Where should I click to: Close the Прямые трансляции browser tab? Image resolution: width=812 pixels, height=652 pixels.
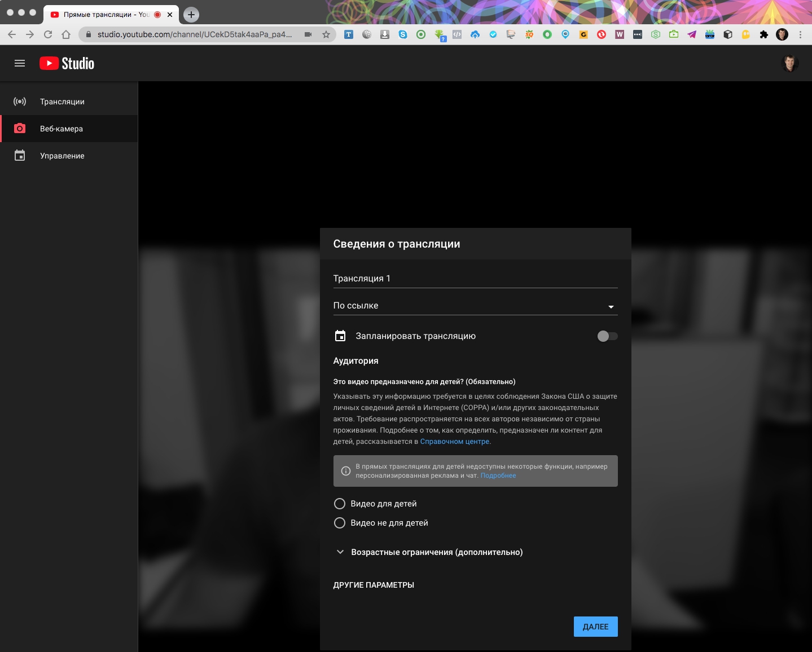click(170, 15)
